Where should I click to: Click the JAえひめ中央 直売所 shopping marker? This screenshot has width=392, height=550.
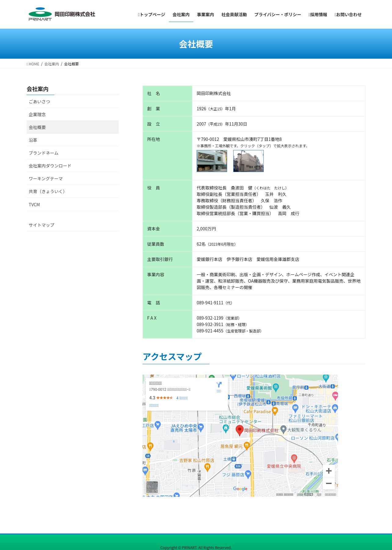point(201,427)
